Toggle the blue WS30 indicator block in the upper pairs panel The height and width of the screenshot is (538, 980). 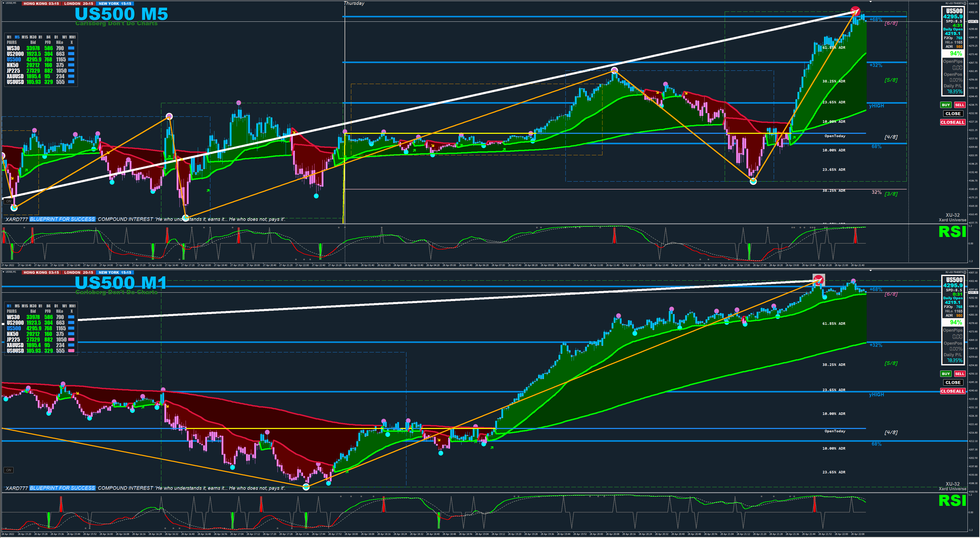click(x=71, y=48)
